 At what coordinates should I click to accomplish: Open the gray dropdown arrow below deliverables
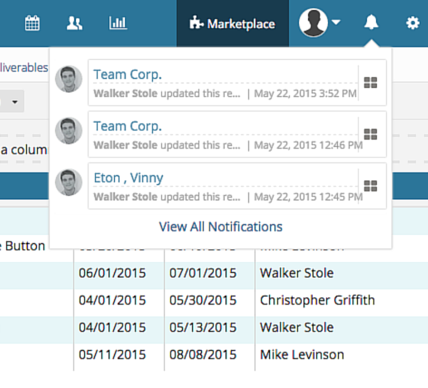[x=15, y=102]
